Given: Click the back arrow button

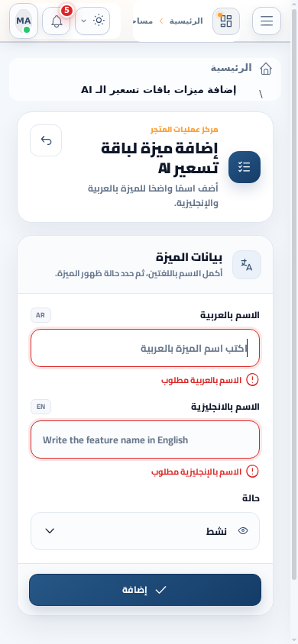Looking at the screenshot, I should (x=46, y=140).
